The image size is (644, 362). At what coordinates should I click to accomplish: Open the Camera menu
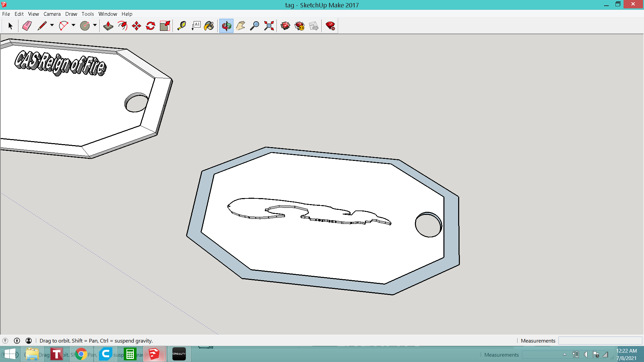click(52, 14)
